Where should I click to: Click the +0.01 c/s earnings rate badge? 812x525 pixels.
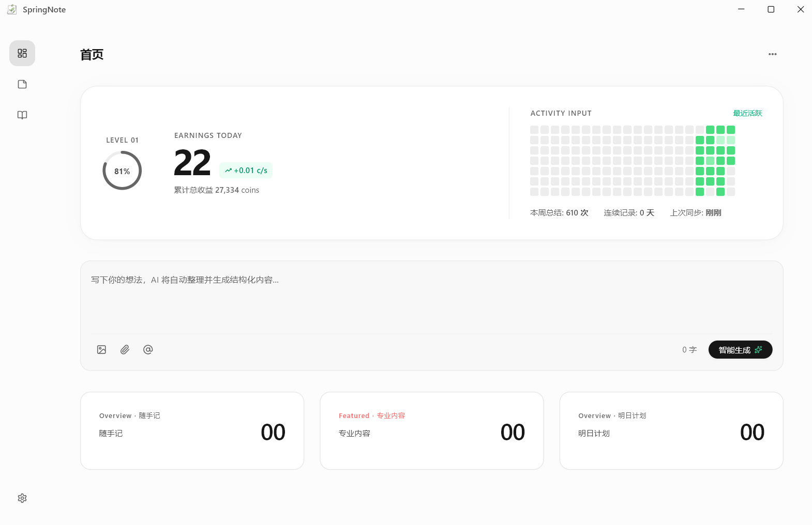[x=246, y=171]
